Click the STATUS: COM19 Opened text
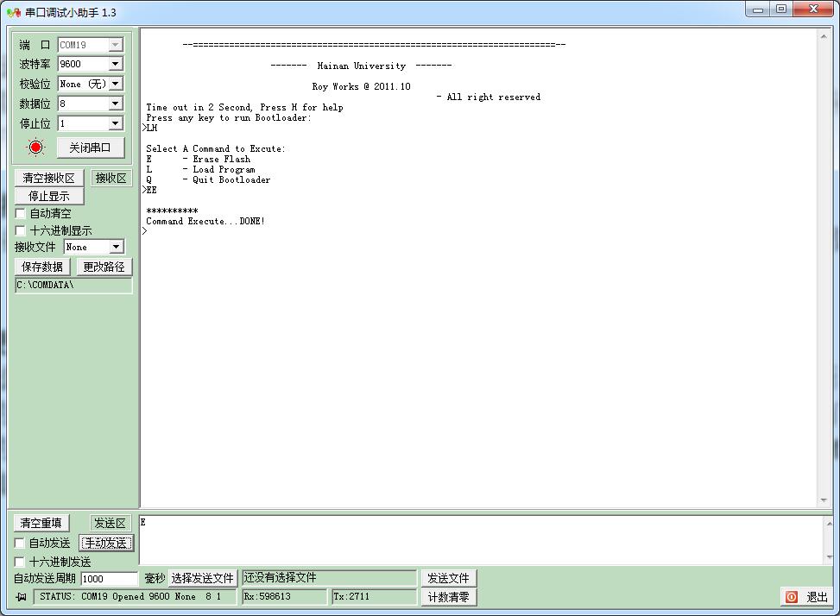The height and width of the screenshot is (616, 840). pos(135,597)
